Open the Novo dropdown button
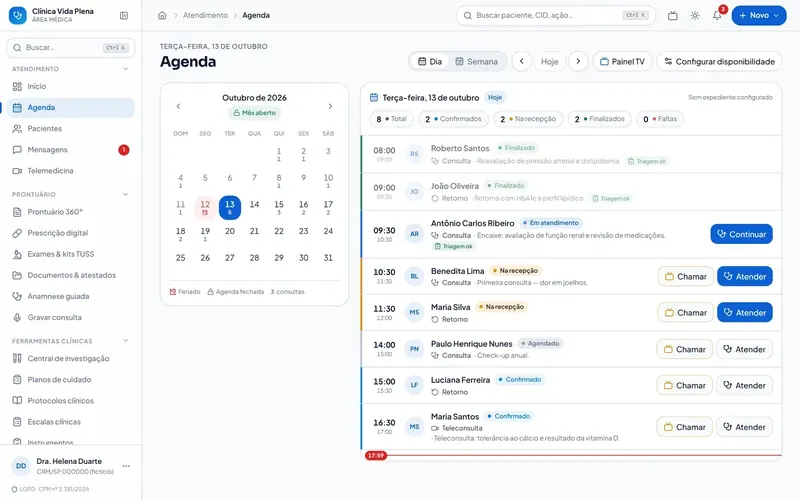Image resolution: width=800 pixels, height=500 pixels. (x=759, y=15)
